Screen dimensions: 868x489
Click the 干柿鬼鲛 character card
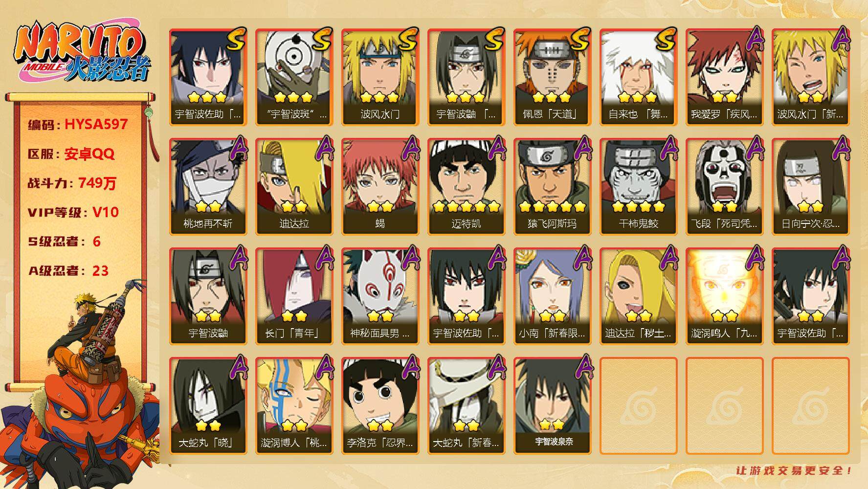(638, 187)
